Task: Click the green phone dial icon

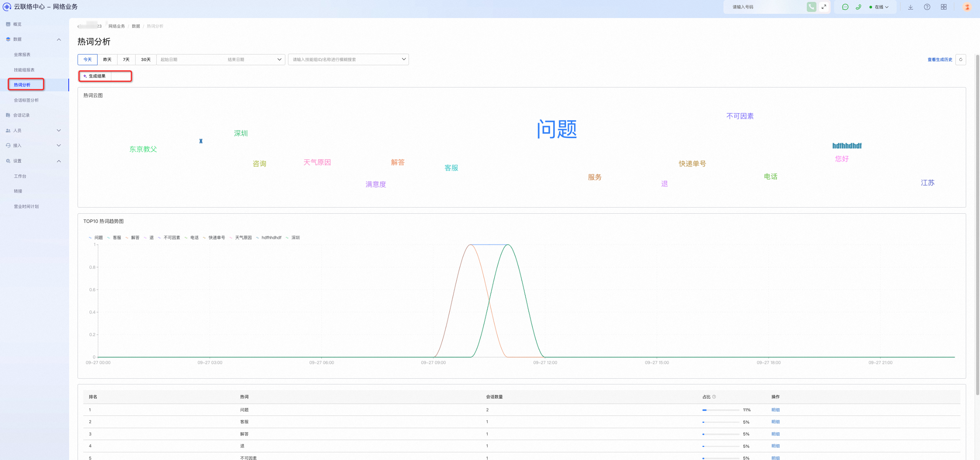Action: pos(811,7)
